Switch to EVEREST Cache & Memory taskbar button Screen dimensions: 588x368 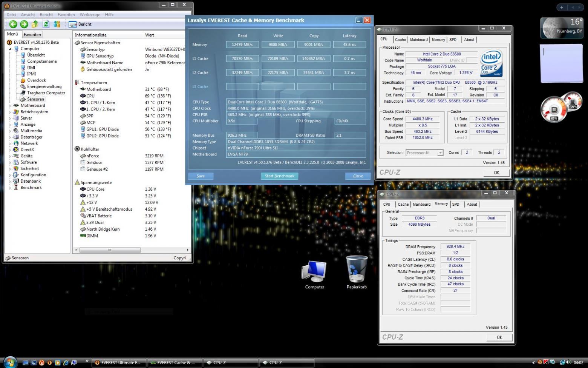click(175, 363)
